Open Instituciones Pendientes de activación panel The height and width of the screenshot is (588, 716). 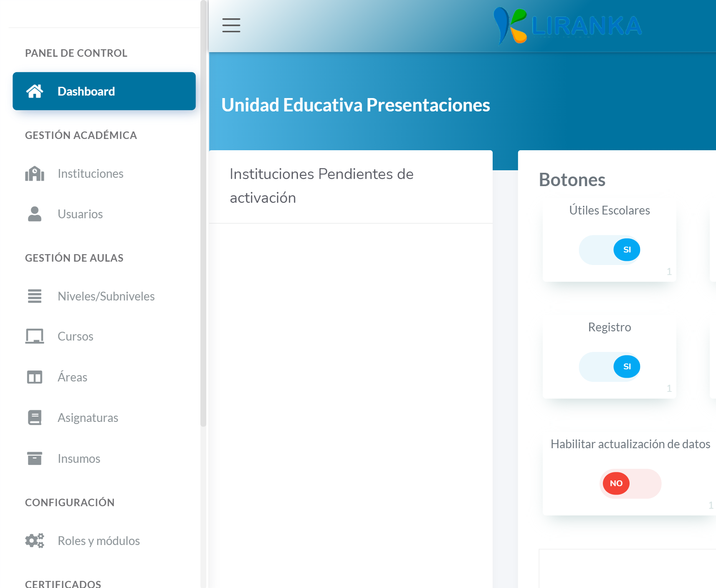(x=321, y=185)
